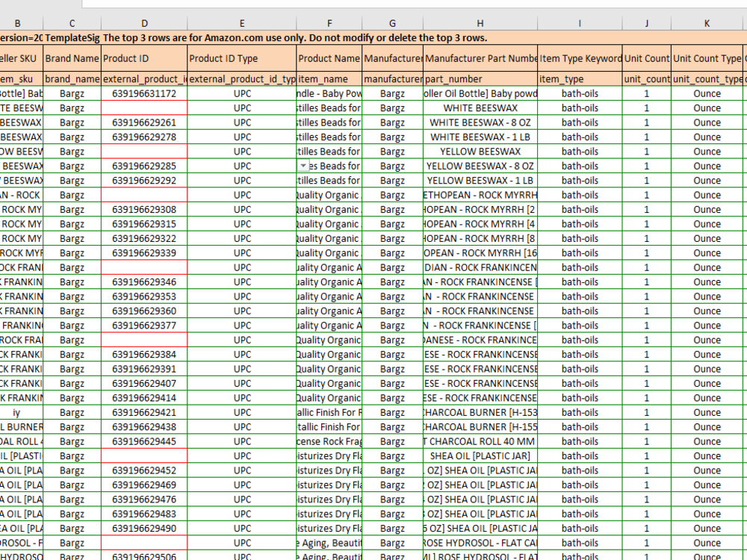Select the 'item_name' field cell
This screenshot has height=560, width=747.
coord(329,79)
